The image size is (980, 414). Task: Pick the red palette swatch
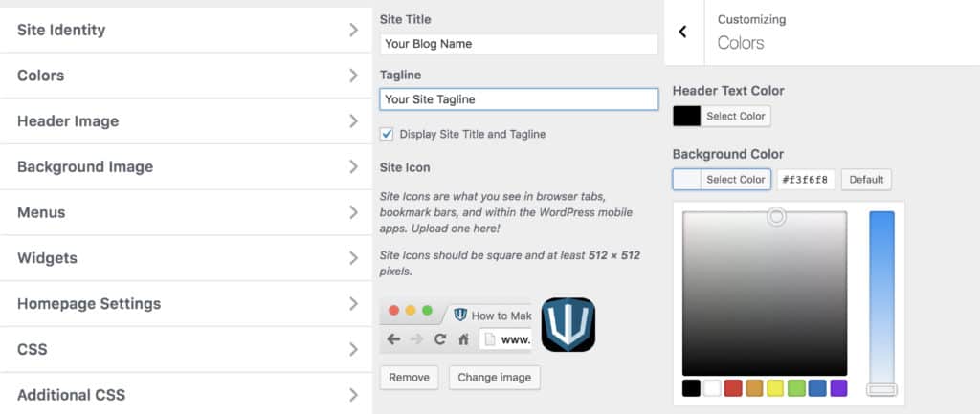pyautogui.click(x=733, y=388)
